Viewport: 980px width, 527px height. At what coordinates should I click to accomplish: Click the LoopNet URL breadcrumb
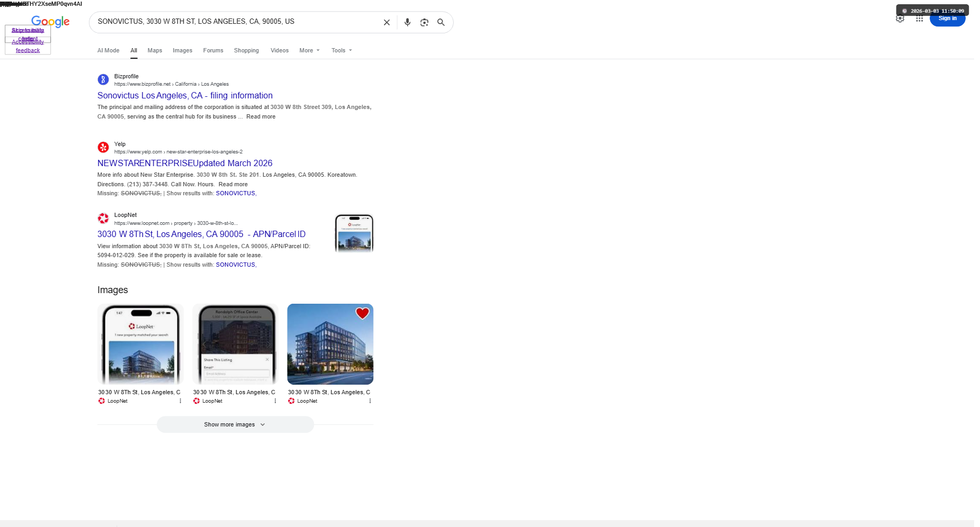(x=176, y=223)
